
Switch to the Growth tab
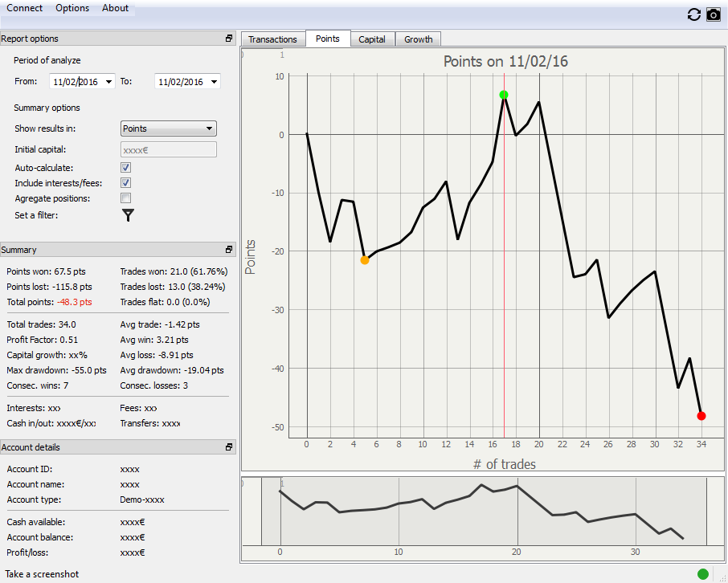419,39
